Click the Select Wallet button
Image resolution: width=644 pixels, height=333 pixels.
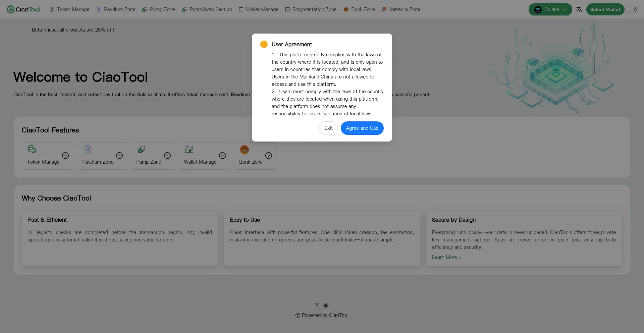point(605,9)
